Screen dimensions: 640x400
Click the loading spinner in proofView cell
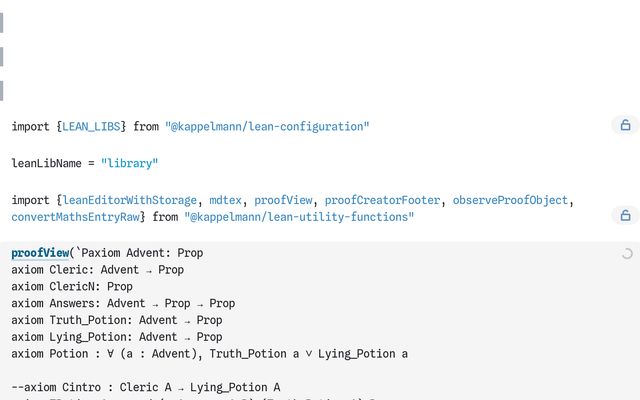coord(627,254)
